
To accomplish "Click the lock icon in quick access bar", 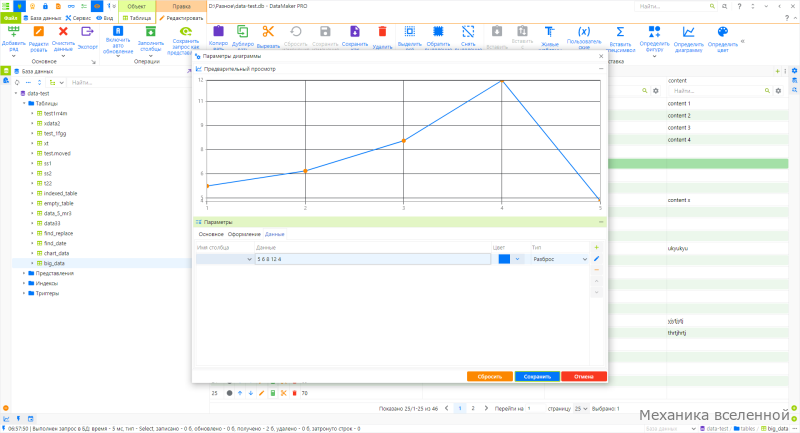I will point(45,6).
